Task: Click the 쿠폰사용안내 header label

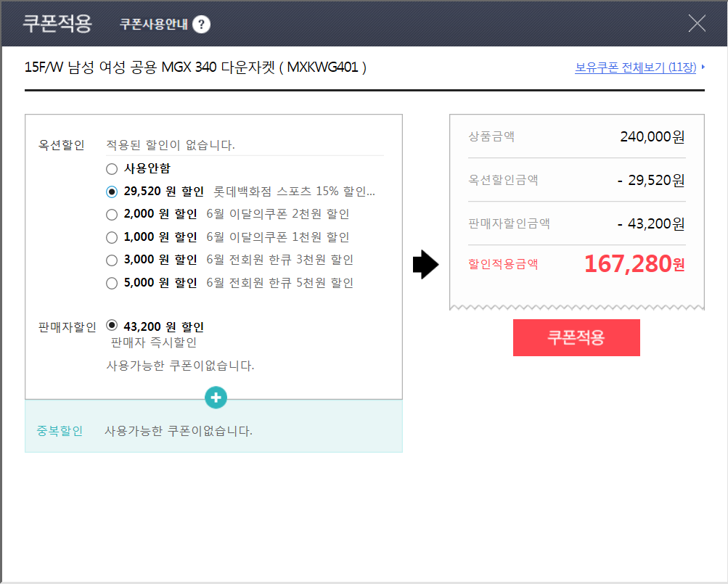Action: coord(154,25)
